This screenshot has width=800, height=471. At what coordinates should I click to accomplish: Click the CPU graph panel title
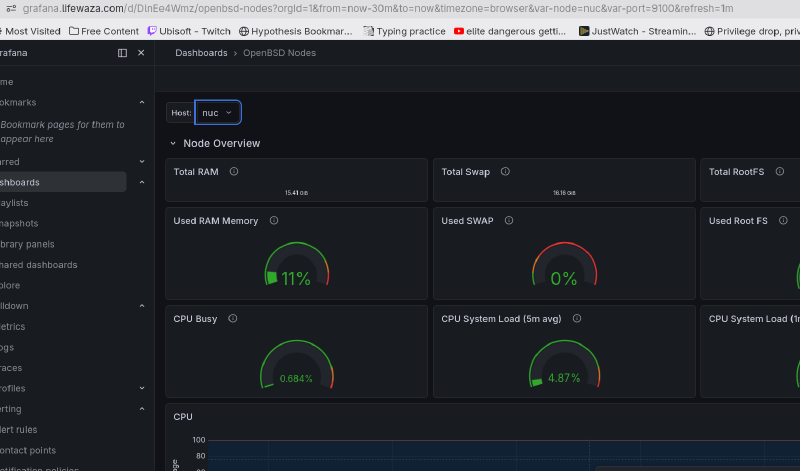[x=183, y=417]
